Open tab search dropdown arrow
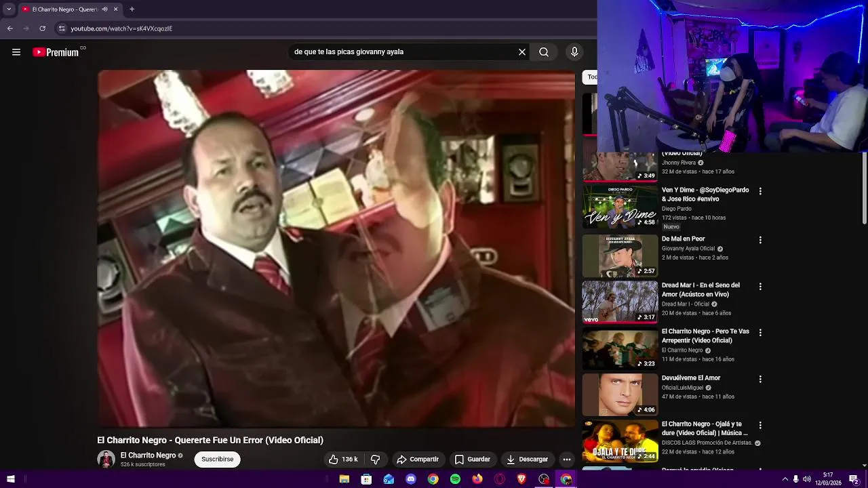The height and width of the screenshot is (488, 868). (9, 9)
